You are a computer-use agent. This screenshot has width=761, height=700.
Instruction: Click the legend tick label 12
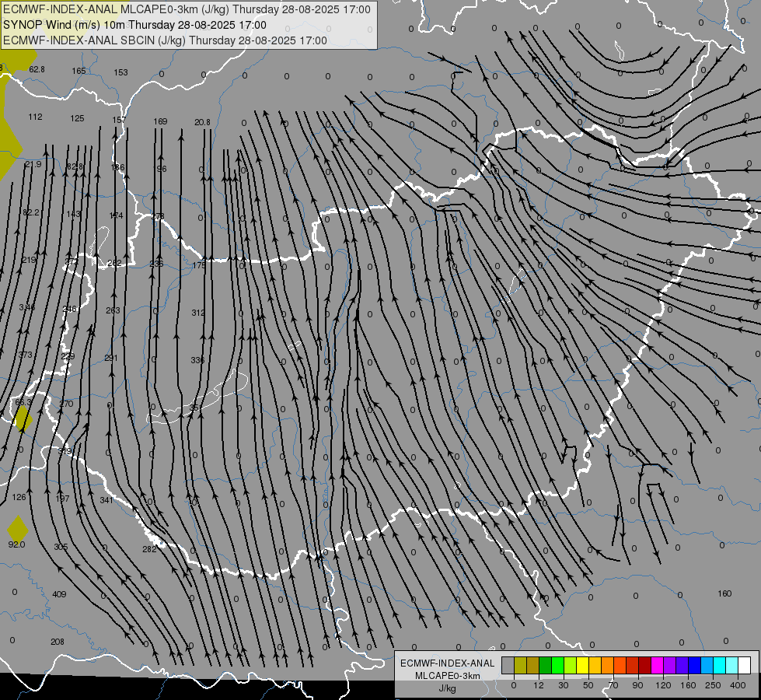(538, 685)
